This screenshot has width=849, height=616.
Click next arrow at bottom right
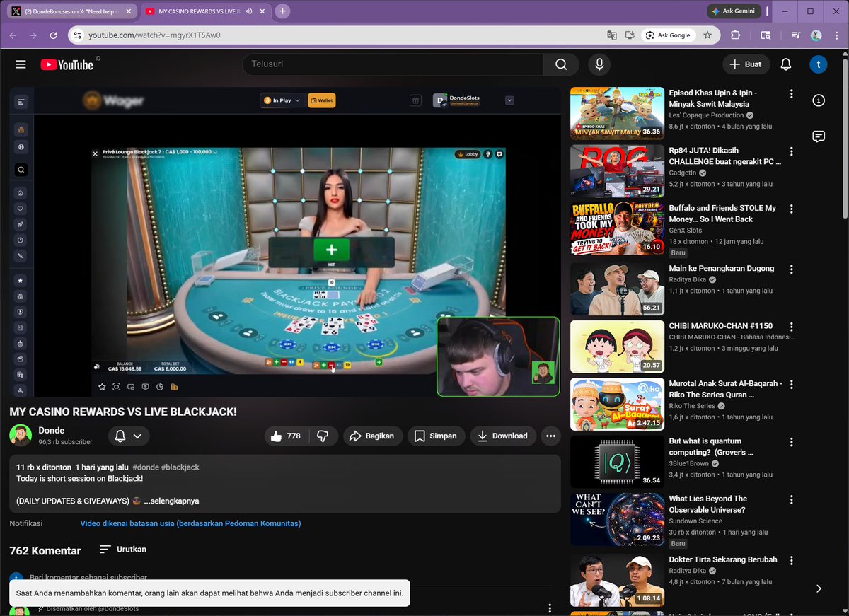pyautogui.click(x=819, y=588)
